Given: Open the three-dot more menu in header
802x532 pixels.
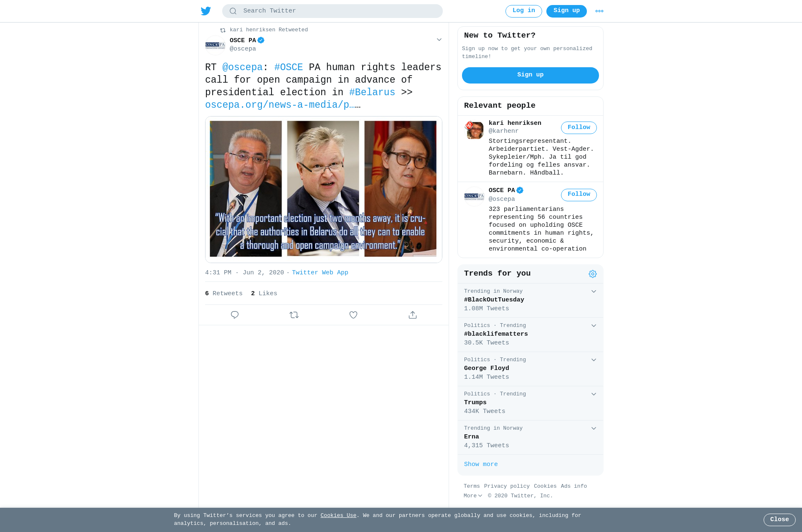Looking at the screenshot, I should tap(599, 11).
